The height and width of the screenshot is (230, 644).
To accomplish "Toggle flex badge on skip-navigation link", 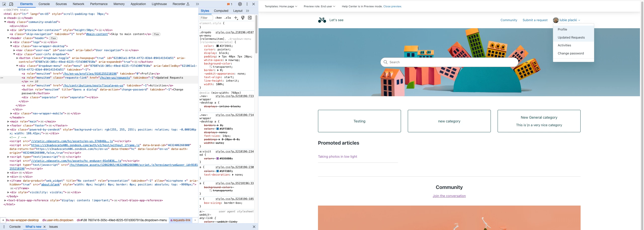I will tap(156, 34).
